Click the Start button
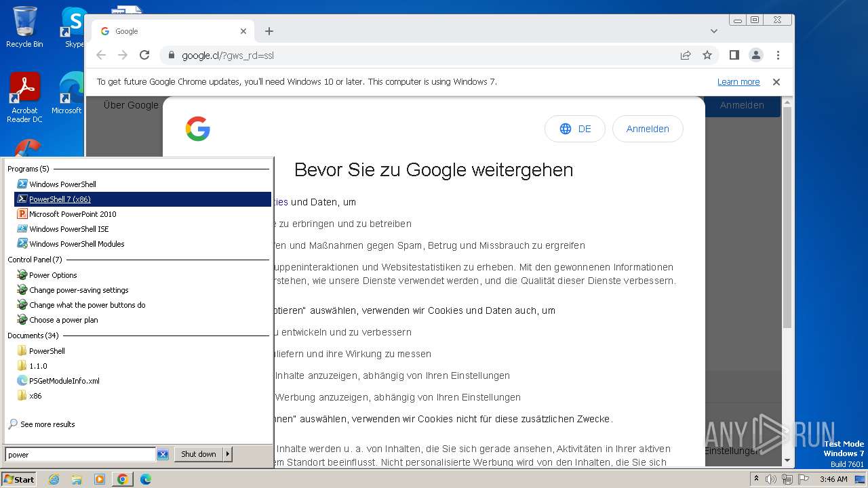Viewport: 868px width, 488px height. (x=19, y=479)
